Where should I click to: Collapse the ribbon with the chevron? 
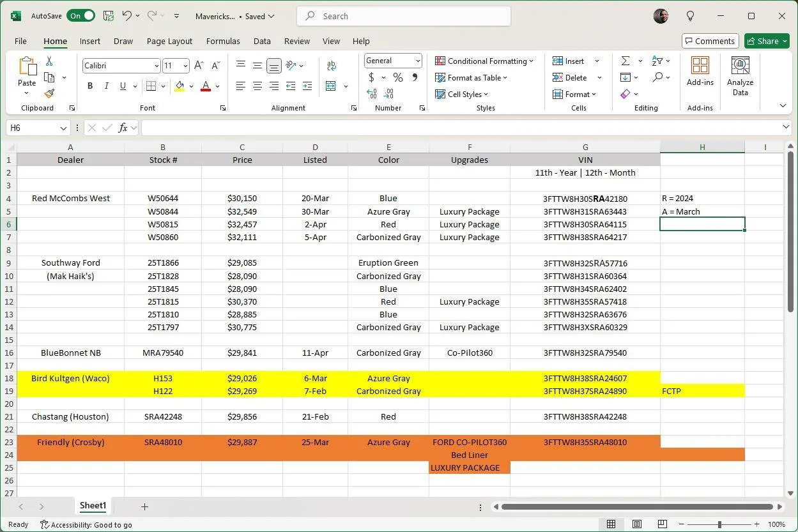point(783,105)
